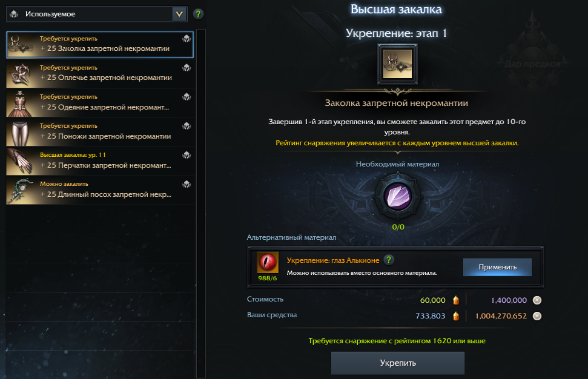
Task: Click the equipment list vertical scrollbar
Action: (x=201, y=203)
